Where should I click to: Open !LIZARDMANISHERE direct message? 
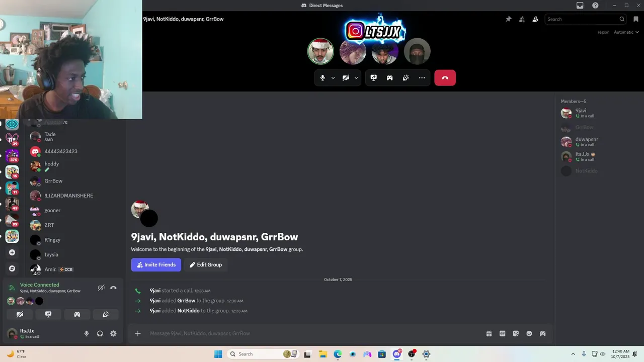point(75,196)
